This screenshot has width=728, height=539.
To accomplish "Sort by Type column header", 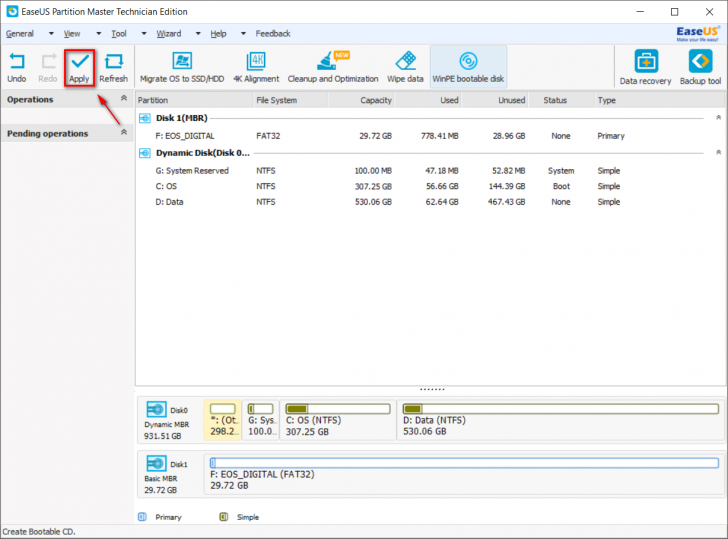I will [x=659, y=100].
